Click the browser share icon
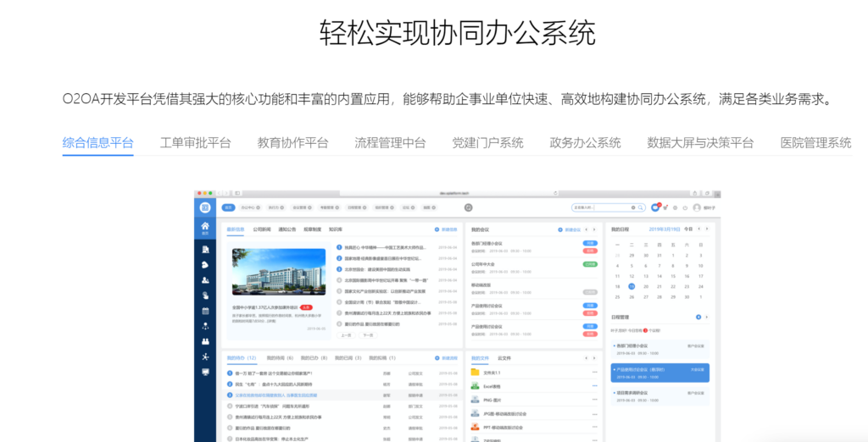The image size is (868, 442). tap(695, 193)
